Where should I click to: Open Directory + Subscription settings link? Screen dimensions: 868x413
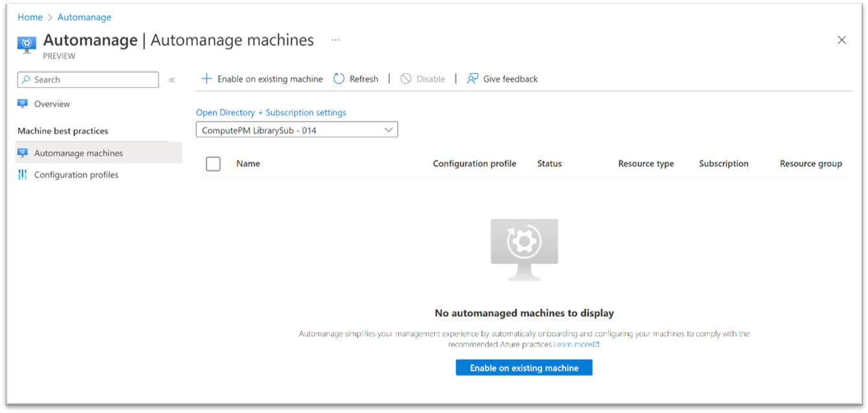pyautogui.click(x=271, y=112)
